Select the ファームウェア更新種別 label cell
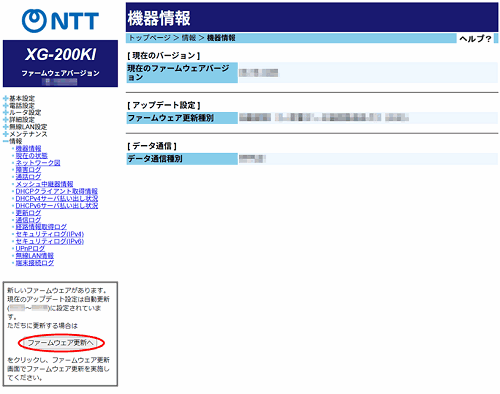Screen dimensions: 500x394 182,118
